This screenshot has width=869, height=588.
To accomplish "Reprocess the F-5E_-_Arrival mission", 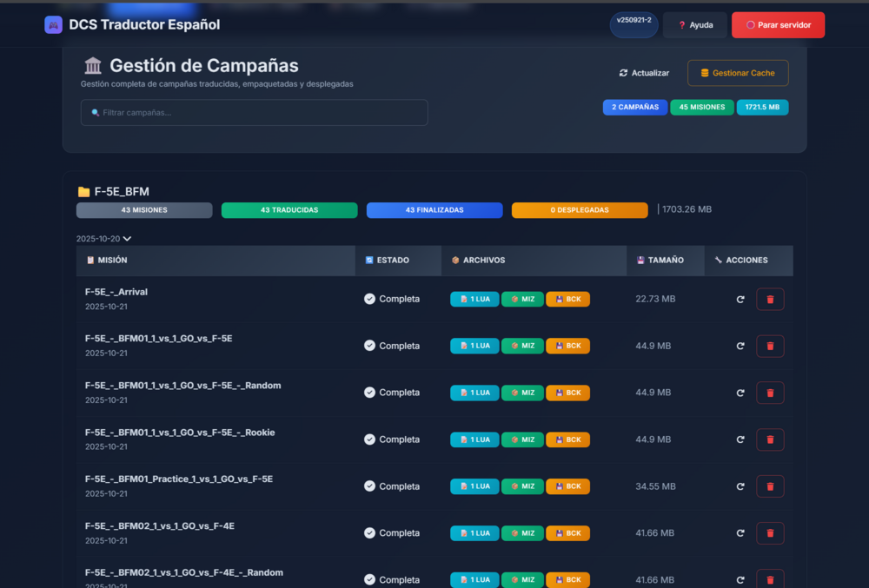I will [x=740, y=300].
